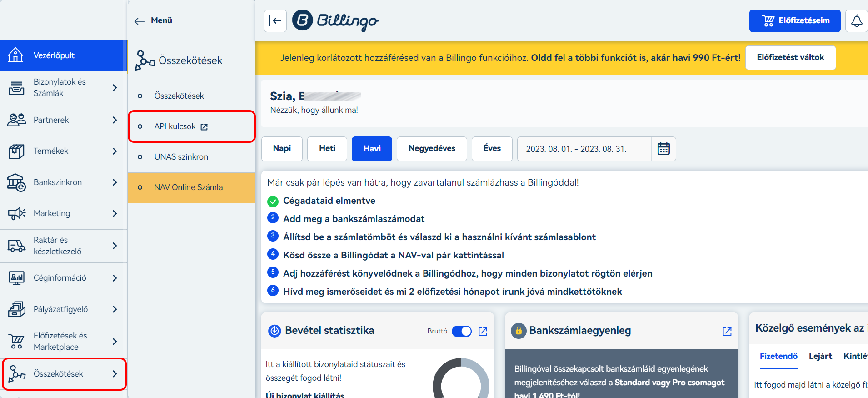This screenshot has height=398, width=868.
Task: Open API kulcsok submenu item
Action: click(x=191, y=126)
